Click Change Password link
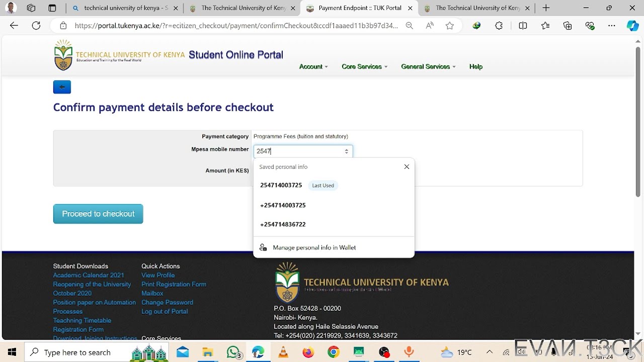Screen dimensions: 644x362 [x=167, y=302]
